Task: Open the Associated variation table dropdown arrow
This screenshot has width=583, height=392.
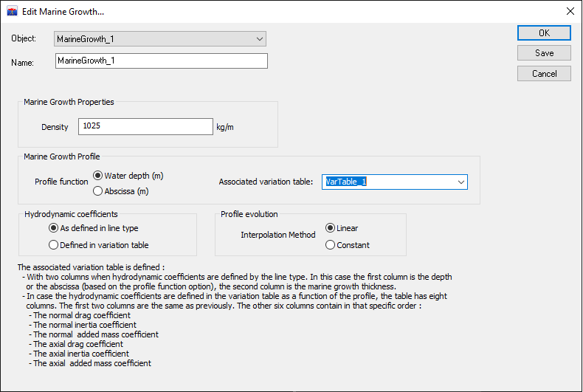Action: coord(461,182)
